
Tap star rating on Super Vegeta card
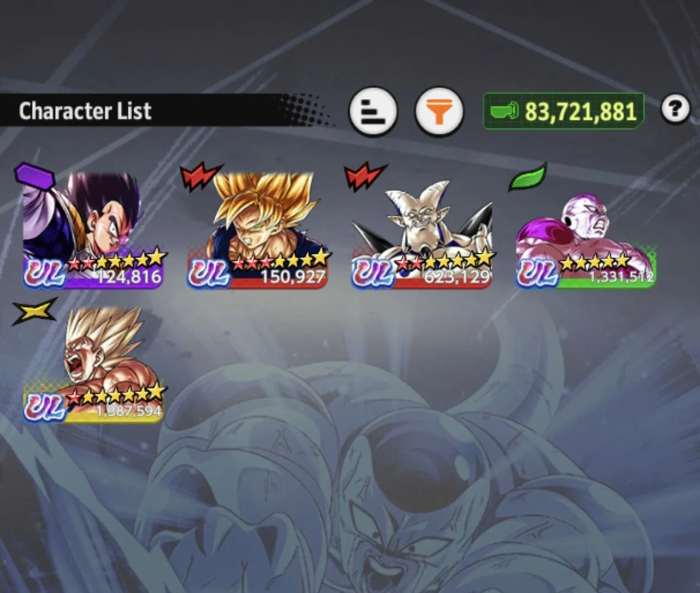point(116,393)
